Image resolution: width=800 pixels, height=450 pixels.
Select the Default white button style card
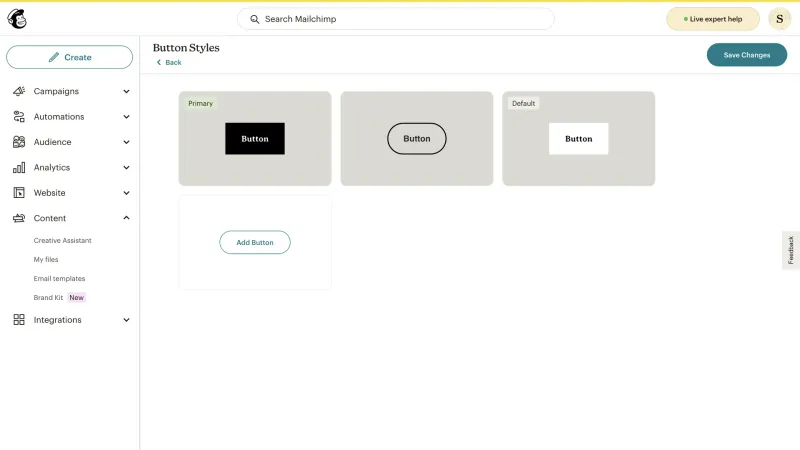click(578, 139)
